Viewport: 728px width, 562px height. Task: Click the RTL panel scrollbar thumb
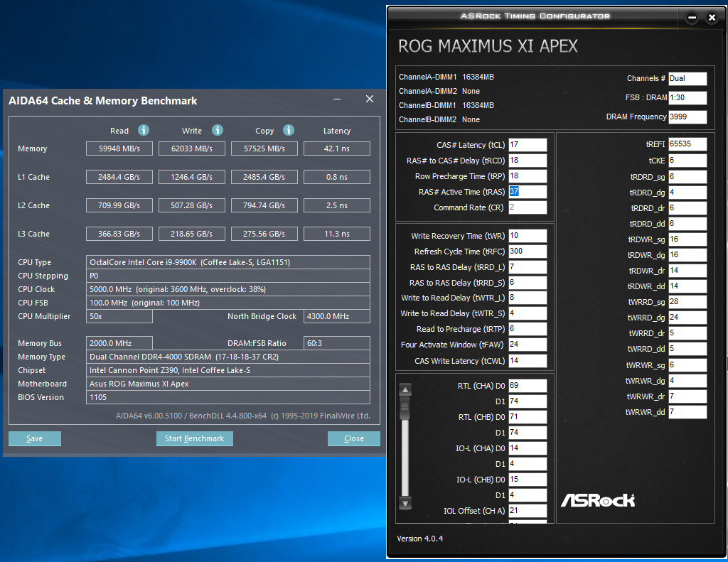click(405, 408)
